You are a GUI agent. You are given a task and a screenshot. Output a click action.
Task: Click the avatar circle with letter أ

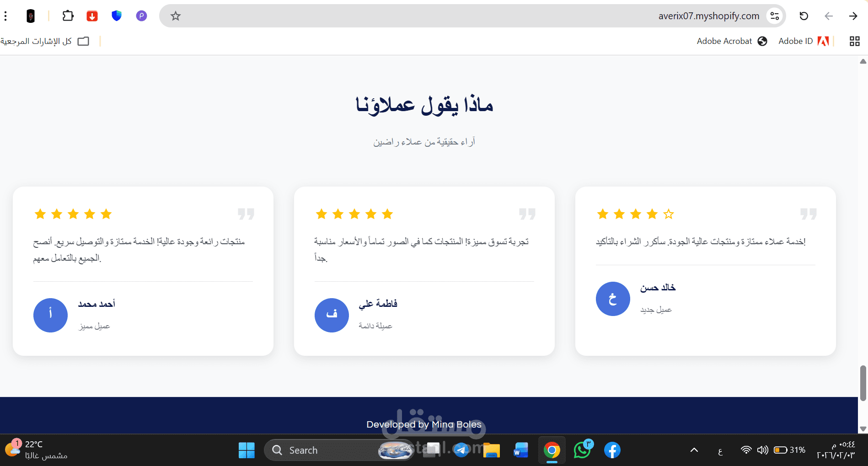[x=50, y=315]
